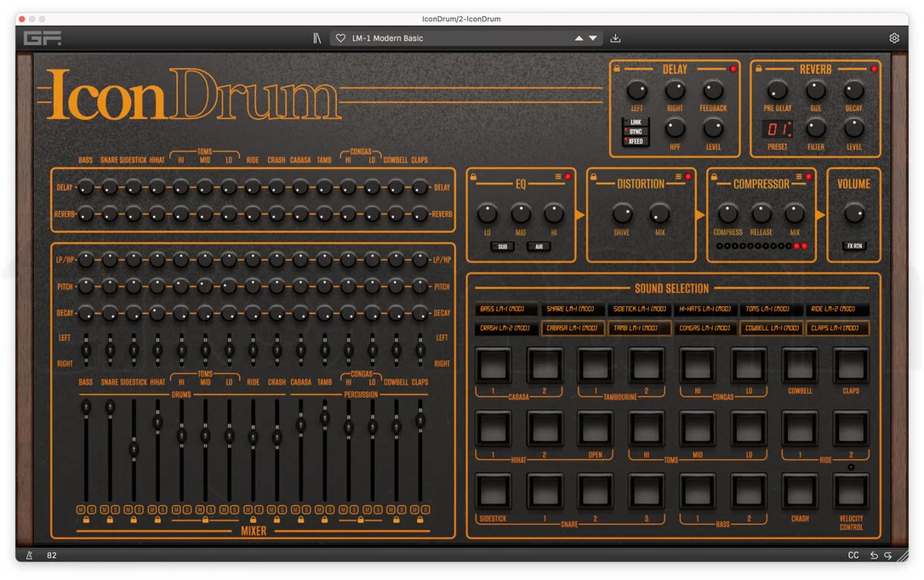Save preset with the download icon
The image size is (924, 580).
[x=615, y=38]
